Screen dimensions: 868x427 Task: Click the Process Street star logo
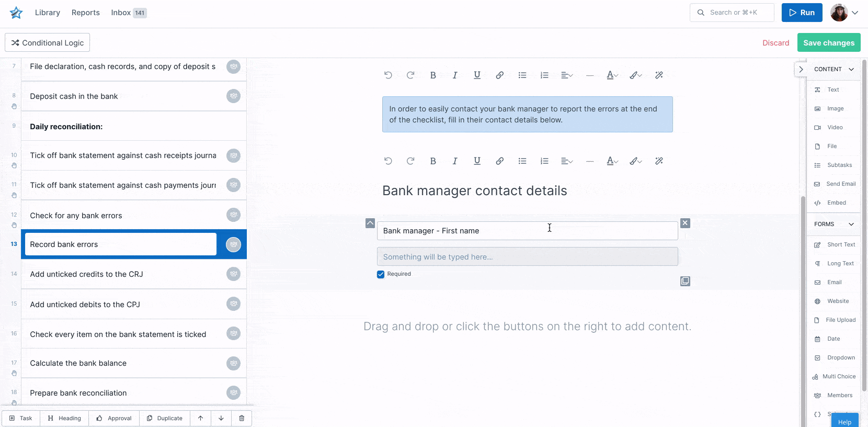pos(16,13)
